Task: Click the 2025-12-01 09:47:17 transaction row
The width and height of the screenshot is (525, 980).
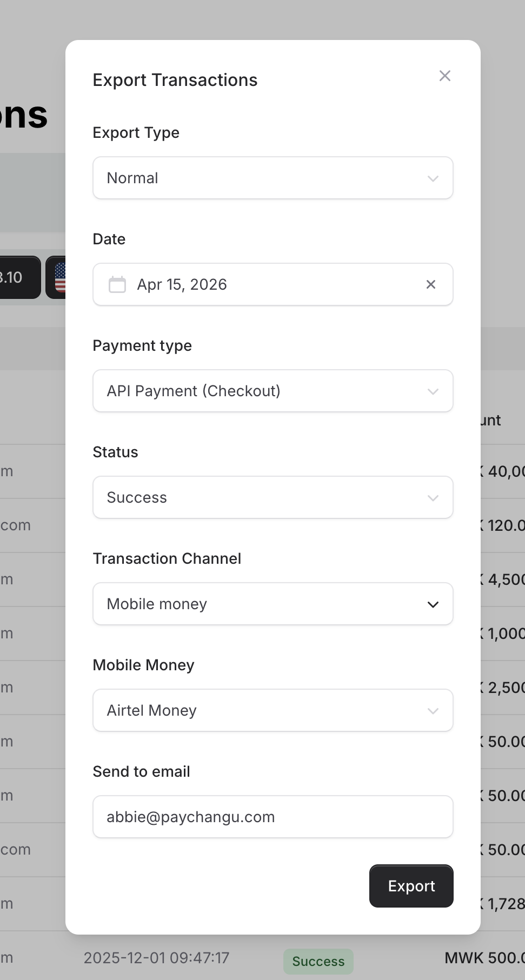Action: click(x=157, y=958)
